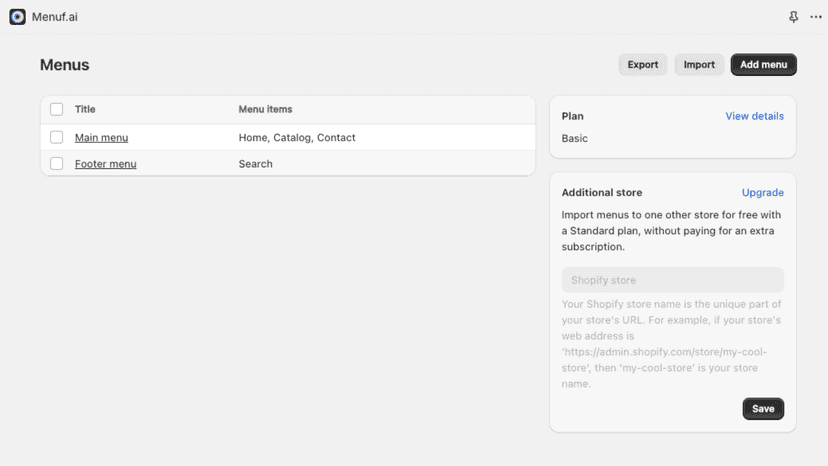Click the 'Search' menu items cell
Screen dimensions: 828x466
click(x=256, y=164)
